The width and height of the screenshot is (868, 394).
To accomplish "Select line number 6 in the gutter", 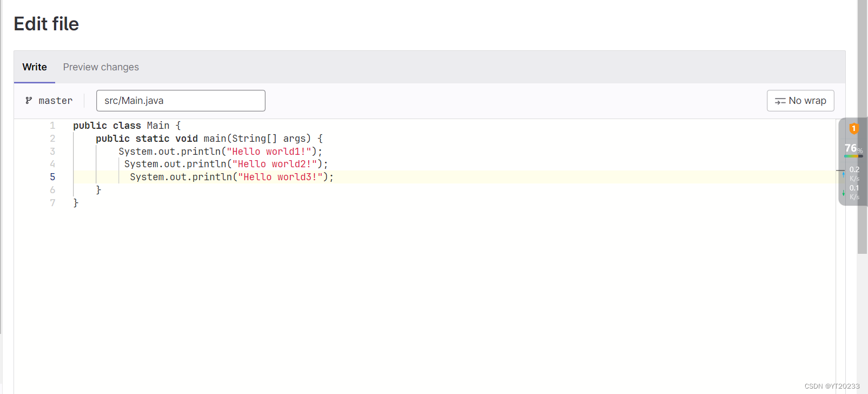I will click(52, 190).
